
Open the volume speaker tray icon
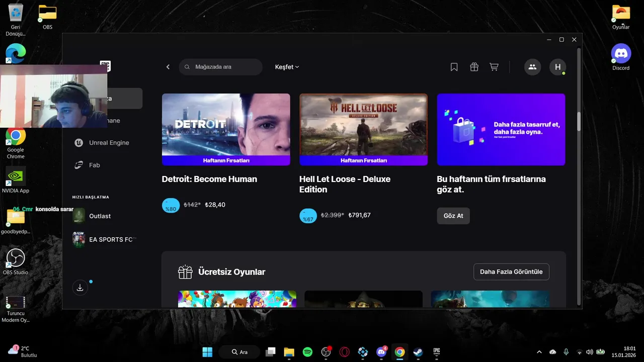589,352
